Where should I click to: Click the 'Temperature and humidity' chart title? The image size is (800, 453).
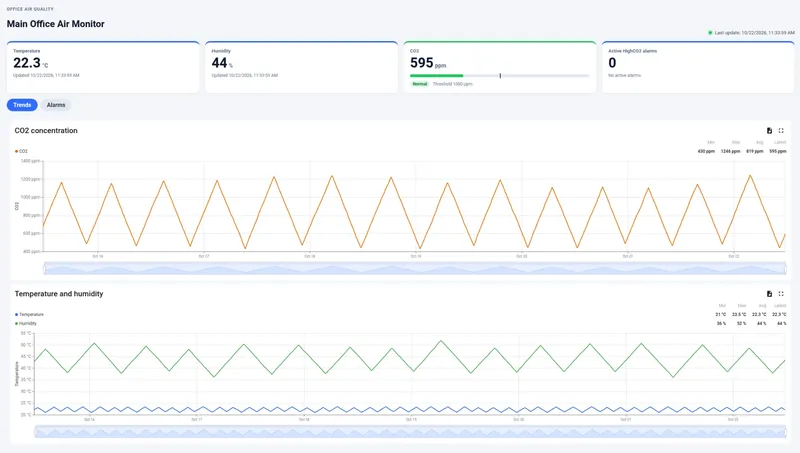[59, 294]
